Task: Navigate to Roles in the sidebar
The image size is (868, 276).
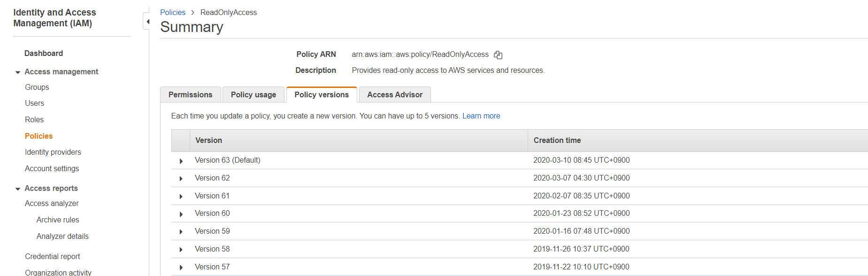Action: (x=34, y=119)
